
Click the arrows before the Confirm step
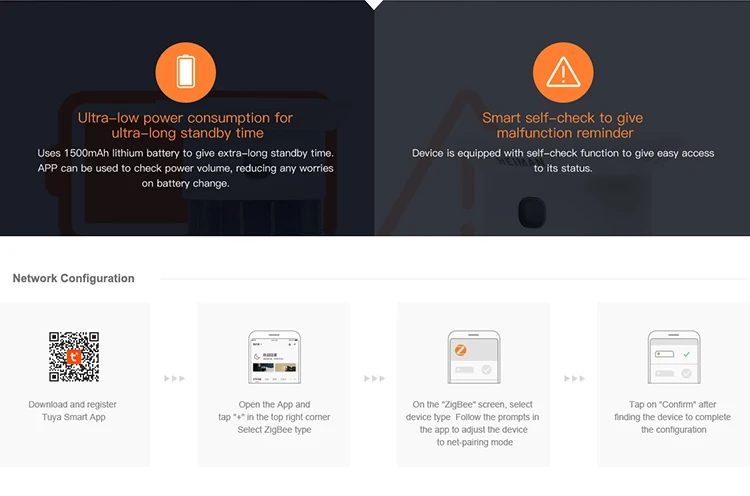coord(574,378)
